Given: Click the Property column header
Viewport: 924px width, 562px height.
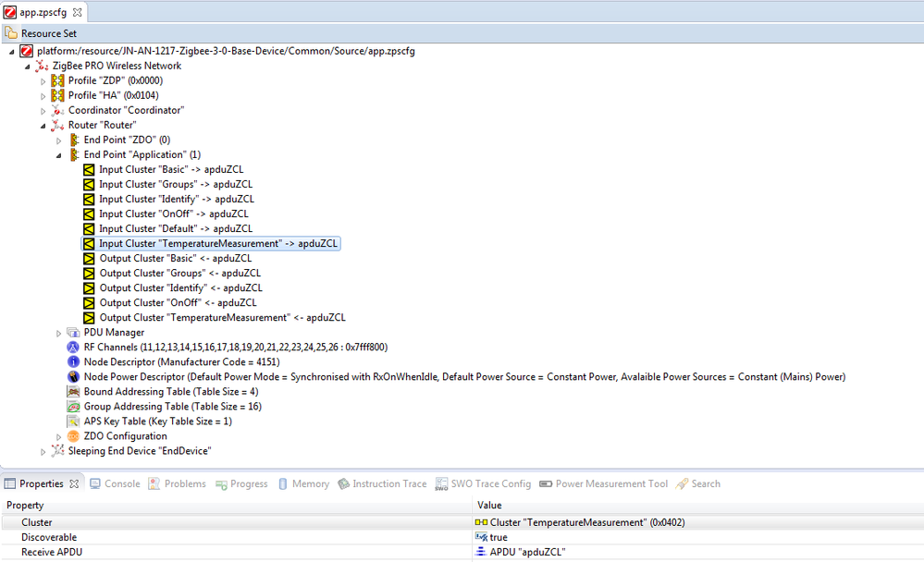Looking at the screenshot, I should coord(236,506).
